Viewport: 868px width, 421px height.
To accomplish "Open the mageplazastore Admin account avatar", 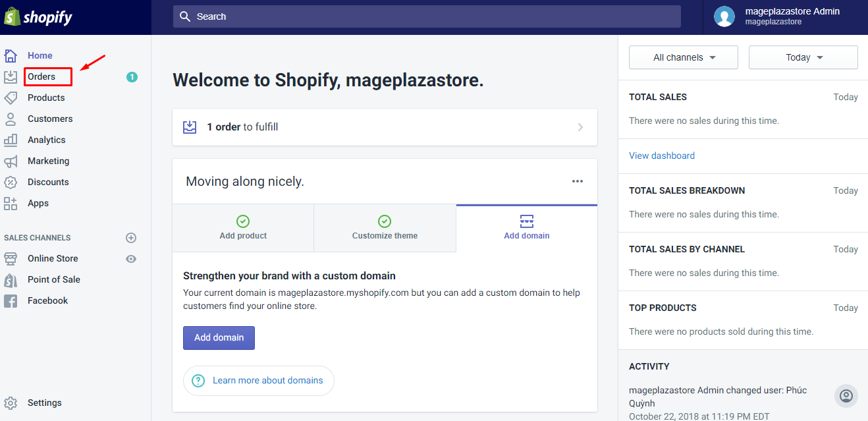I will coord(724,16).
